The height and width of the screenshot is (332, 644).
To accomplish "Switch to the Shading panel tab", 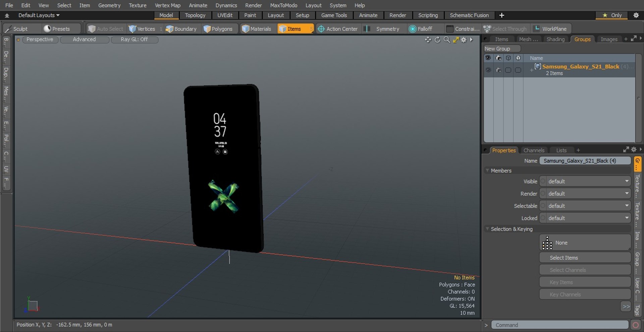I will tap(555, 39).
